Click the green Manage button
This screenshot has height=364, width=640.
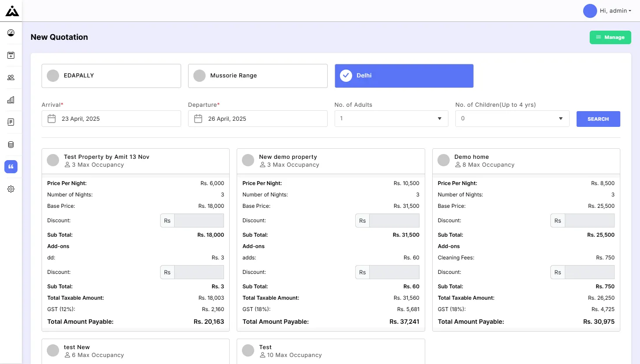610,37
